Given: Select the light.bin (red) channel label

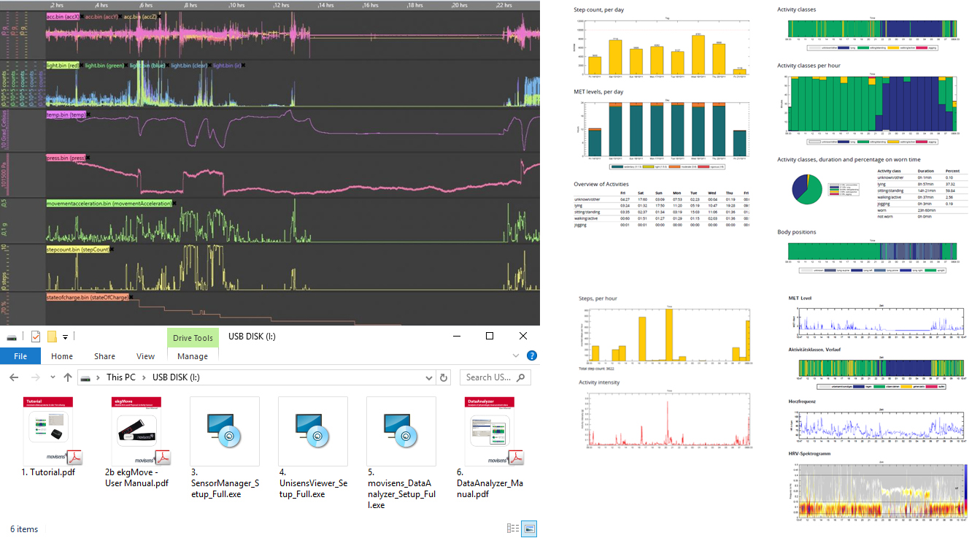Looking at the screenshot, I should click(x=63, y=65).
